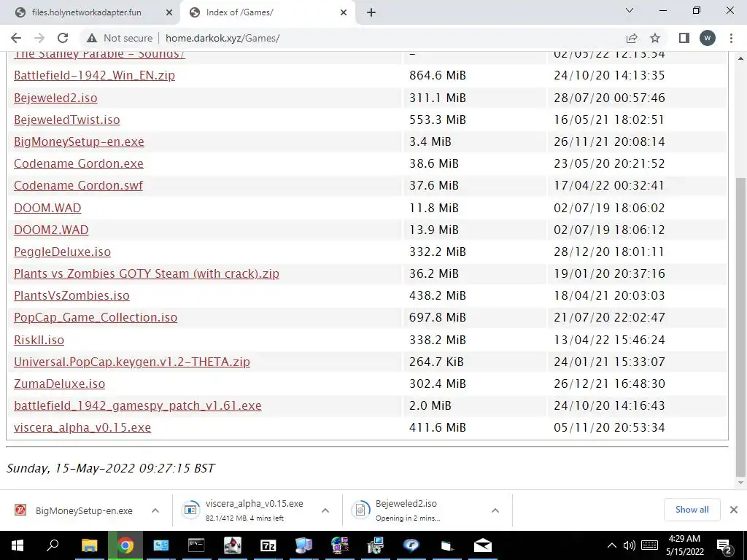Click Bejeweled2.iso download item
Screen dimensions: 747x560
[x=416, y=510]
